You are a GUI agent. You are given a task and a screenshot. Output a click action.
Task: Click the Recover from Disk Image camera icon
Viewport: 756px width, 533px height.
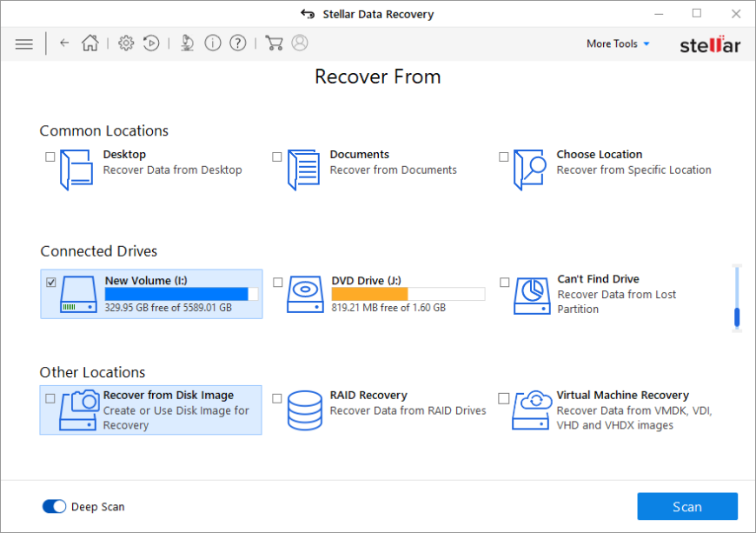tap(78, 410)
